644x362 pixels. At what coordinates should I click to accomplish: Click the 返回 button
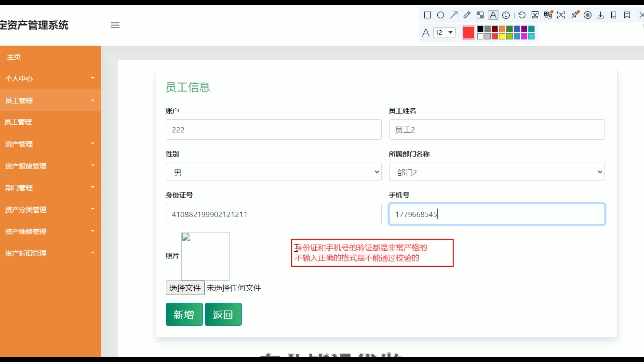point(223,314)
